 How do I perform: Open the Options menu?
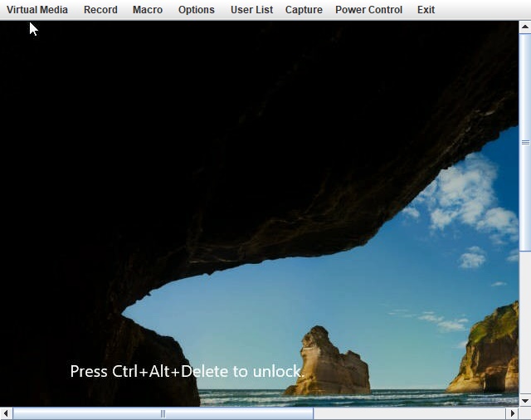click(x=197, y=10)
